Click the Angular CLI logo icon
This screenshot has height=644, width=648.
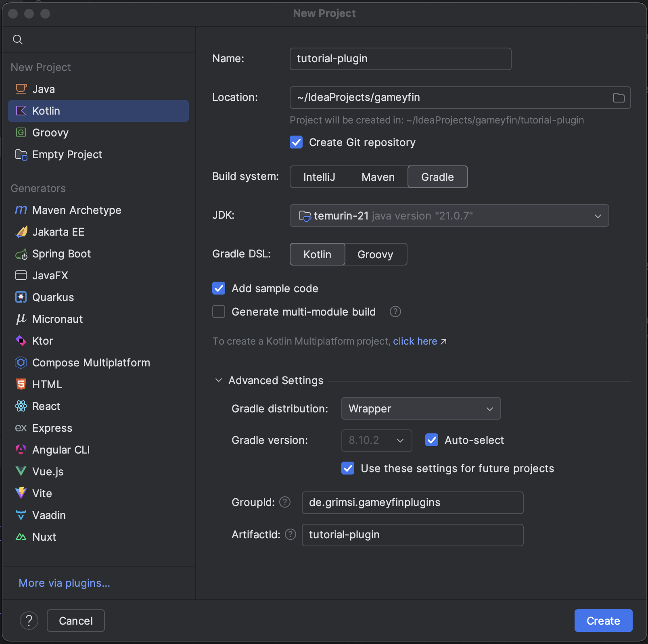point(21,450)
